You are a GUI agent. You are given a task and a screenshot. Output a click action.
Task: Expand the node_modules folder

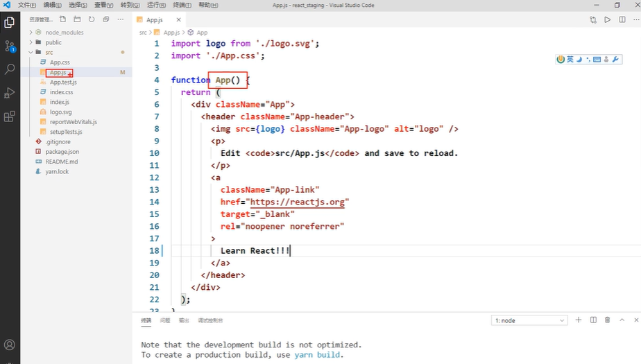point(31,33)
